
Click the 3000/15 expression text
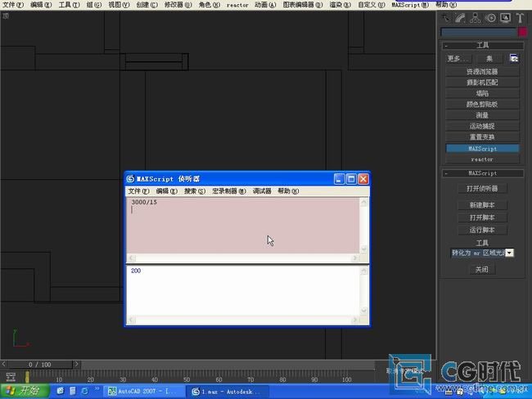click(x=144, y=202)
